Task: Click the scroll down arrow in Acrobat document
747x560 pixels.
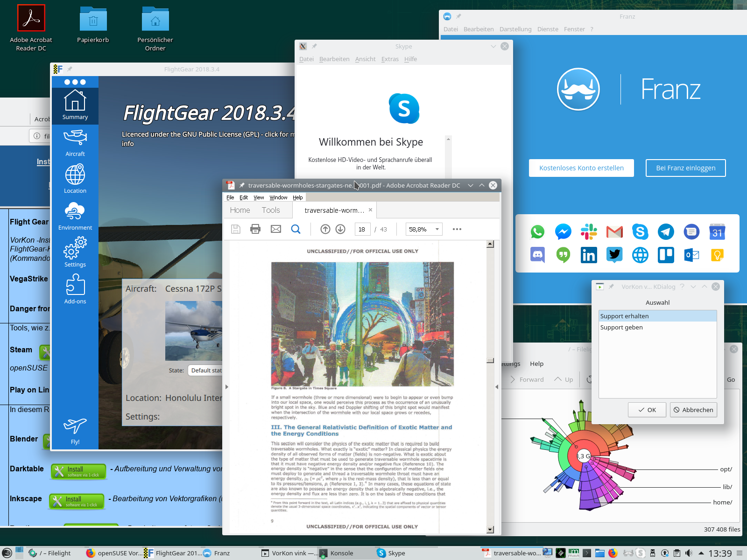Action: click(x=490, y=530)
